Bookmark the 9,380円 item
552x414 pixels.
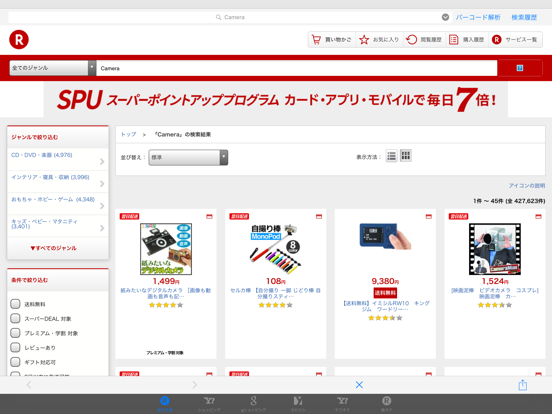tap(428, 217)
